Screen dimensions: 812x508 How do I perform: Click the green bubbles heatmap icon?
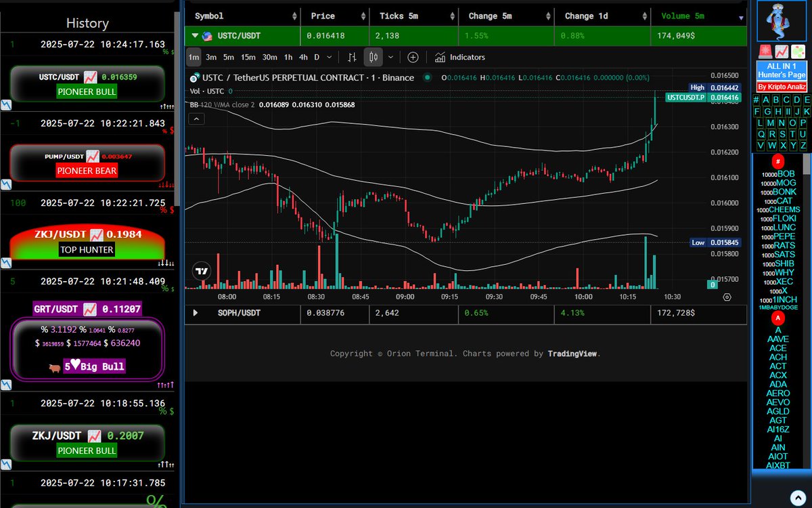click(798, 51)
